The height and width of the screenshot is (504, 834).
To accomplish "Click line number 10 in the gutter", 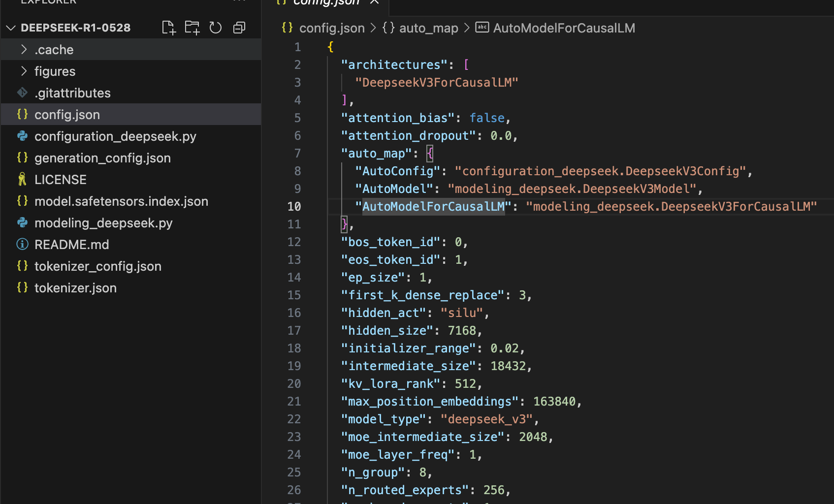I will [x=294, y=207].
